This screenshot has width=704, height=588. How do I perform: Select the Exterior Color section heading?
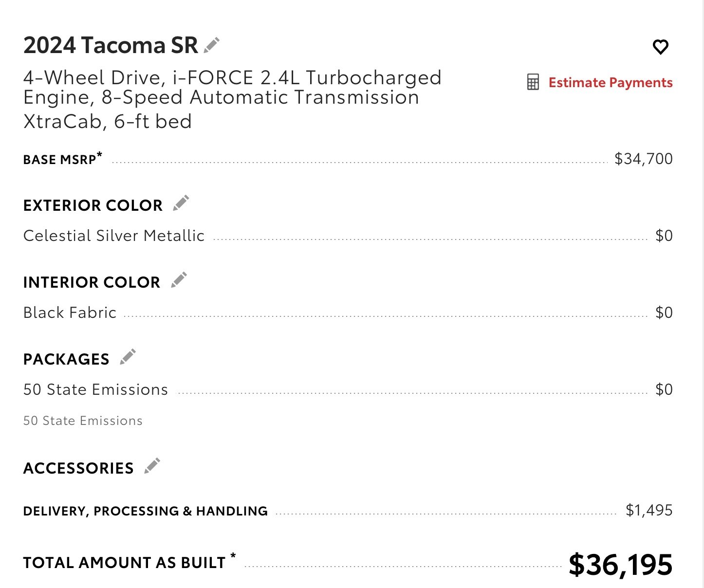[93, 205]
